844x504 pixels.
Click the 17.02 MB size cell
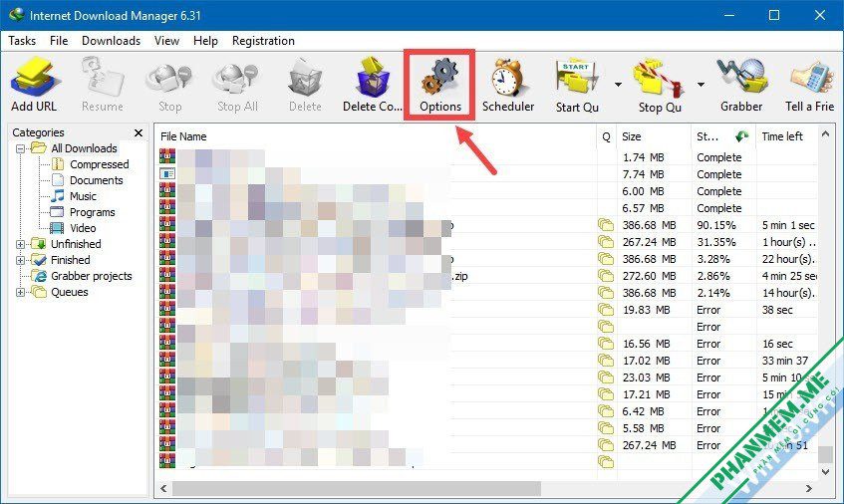click(646, 361)
